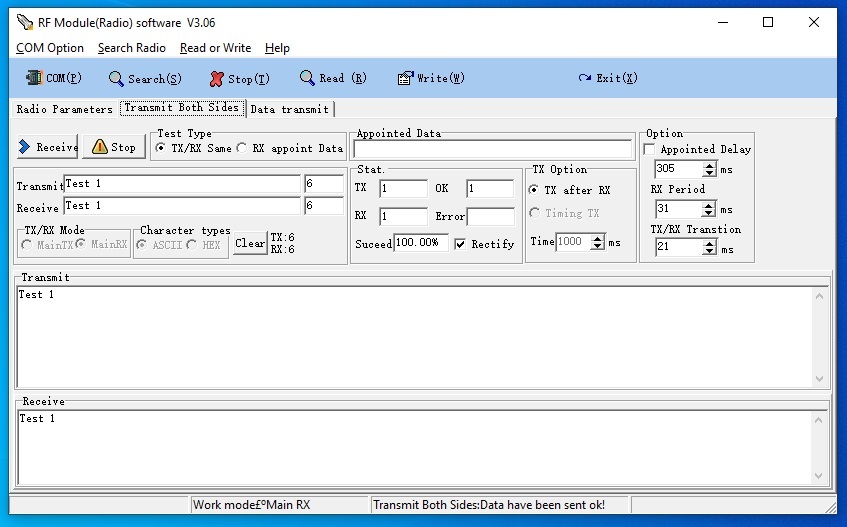The width and height of the screenshot is (847, 527).
Task: Click the Receive text field 'Test 1'
Action: click(x=182, y=206)
